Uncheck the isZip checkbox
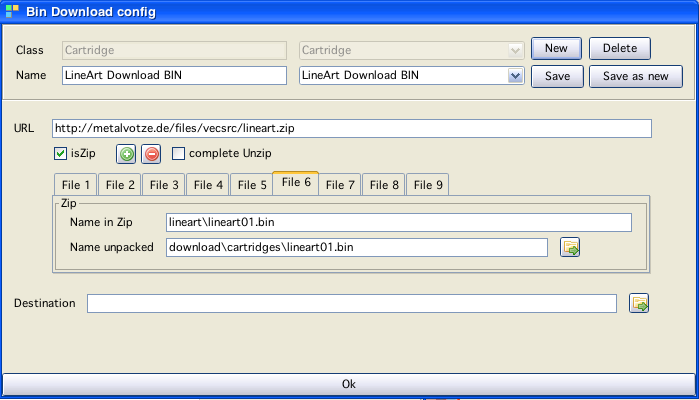The width and height of the screenshot is (699, 400). coord(61,154)
